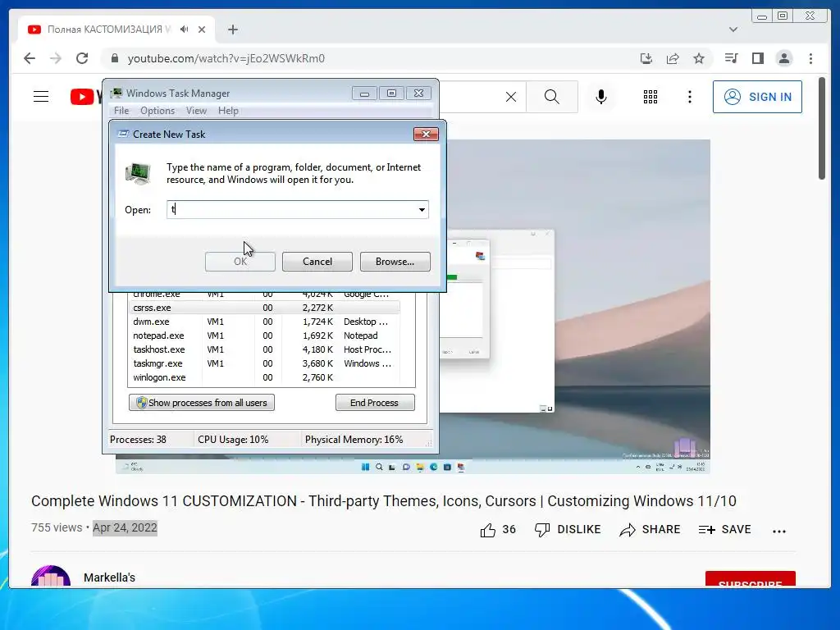The width and height of the screenshot is (840, 630).
Task: Reload the YouTube page
Action: (x=82, y=58)
